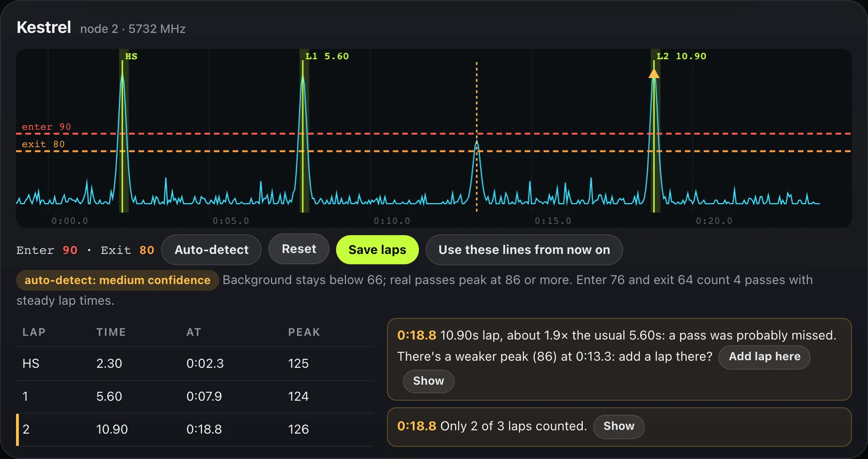Click the "node 2 · 5732 MHz" label
The height and width of the screenshot is (459, 868).
pyautogui.click(x=133, y=29)
